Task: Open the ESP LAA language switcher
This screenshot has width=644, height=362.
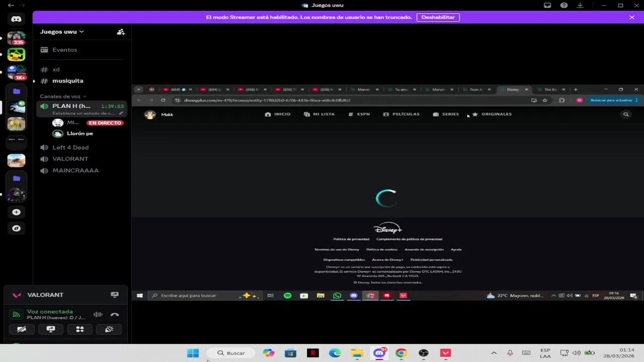Action: (545, 353)
